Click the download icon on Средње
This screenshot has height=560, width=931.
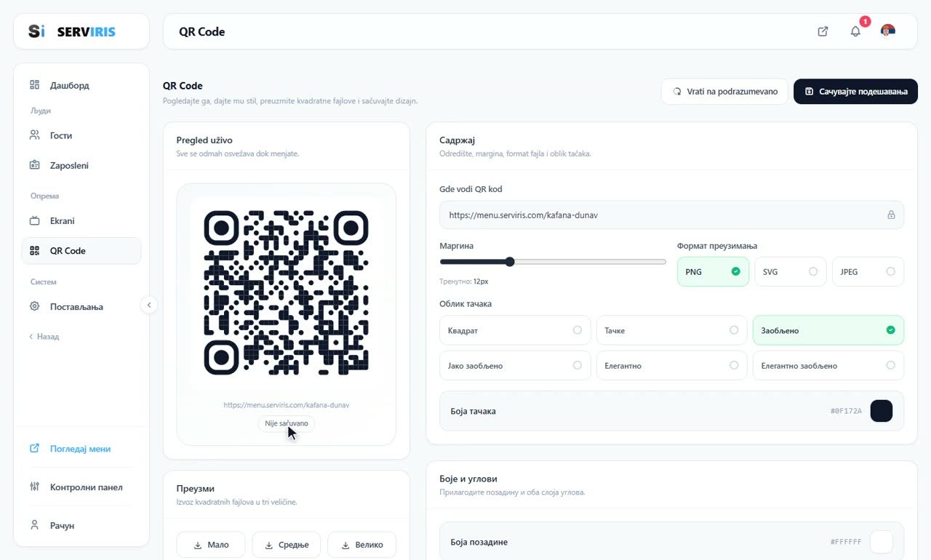coord(269,545)
